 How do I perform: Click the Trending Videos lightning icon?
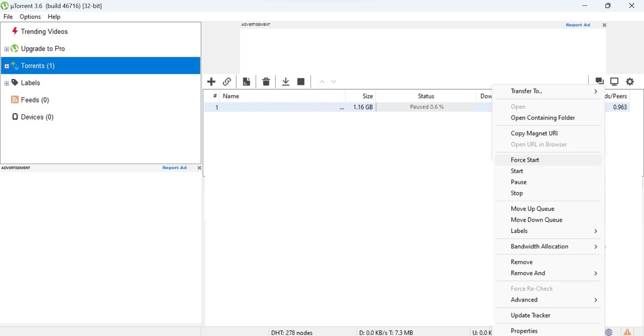point(15,31)
